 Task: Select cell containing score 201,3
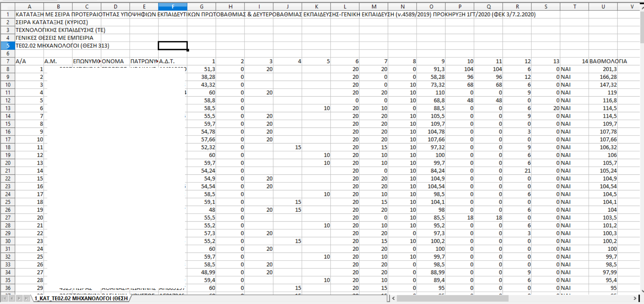click(603, 69)
